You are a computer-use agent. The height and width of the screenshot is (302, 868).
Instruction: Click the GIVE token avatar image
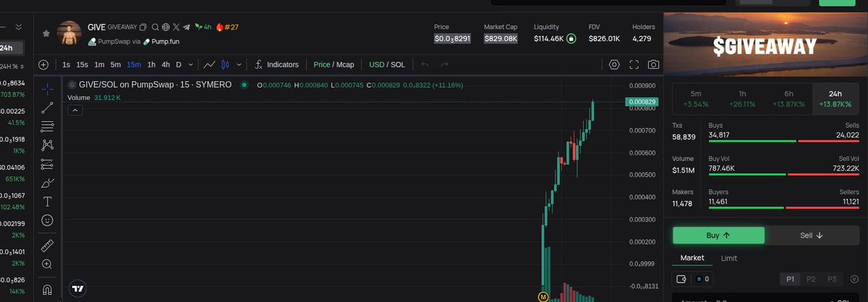[69, 34]
